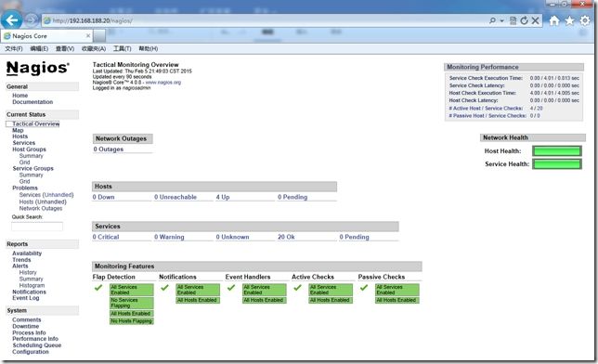This screenshot has width=598, height=364.
Task: Click the 0 Outages link
Action: pos(109,149)
